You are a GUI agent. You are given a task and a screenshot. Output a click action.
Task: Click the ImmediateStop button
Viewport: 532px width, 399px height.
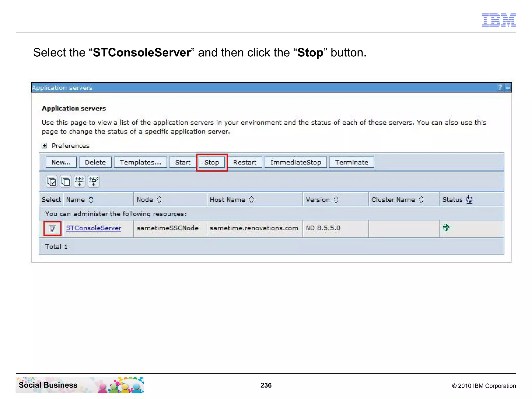tap(296, 162)
